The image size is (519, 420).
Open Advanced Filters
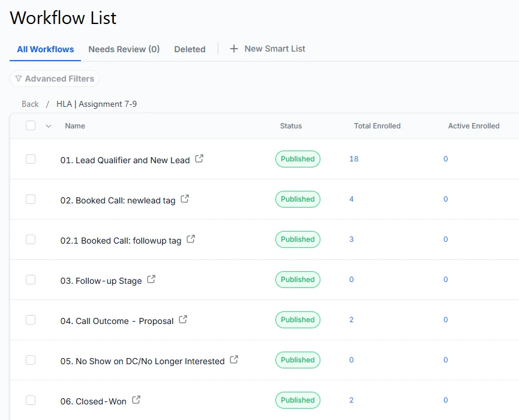click(55, 79)
